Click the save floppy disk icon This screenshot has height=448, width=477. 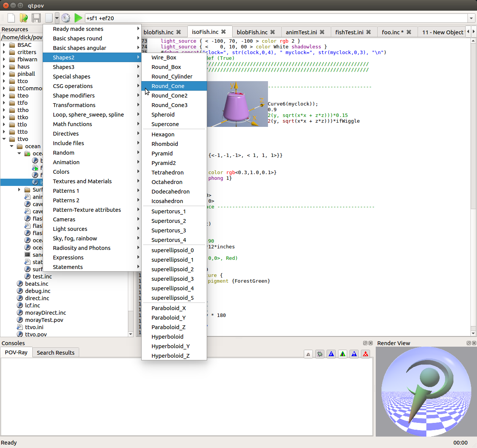point(36,18)
